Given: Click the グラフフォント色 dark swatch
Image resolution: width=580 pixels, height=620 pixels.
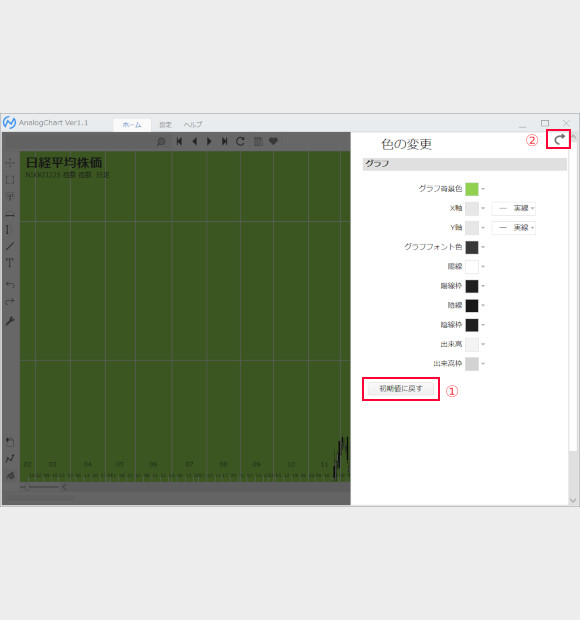Looking at the screenshot, I should point(472,247).
